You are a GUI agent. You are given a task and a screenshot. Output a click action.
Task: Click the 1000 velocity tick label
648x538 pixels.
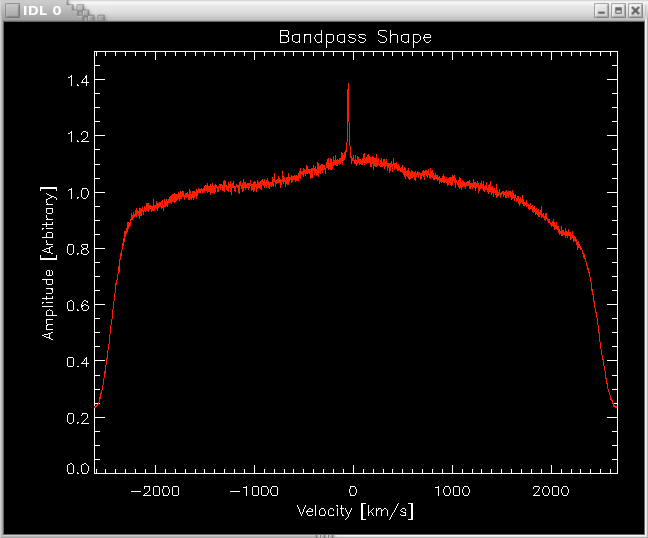click(x=452, y=491)
